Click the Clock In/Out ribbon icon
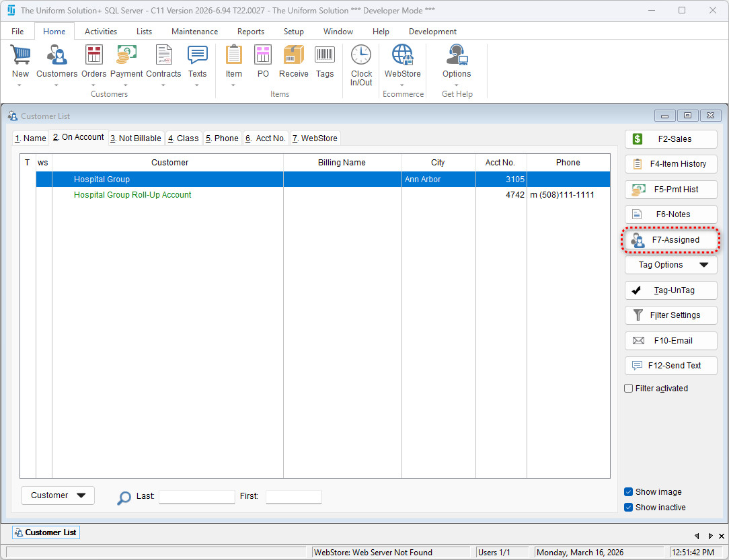The image size is (729, 560). 361,55
